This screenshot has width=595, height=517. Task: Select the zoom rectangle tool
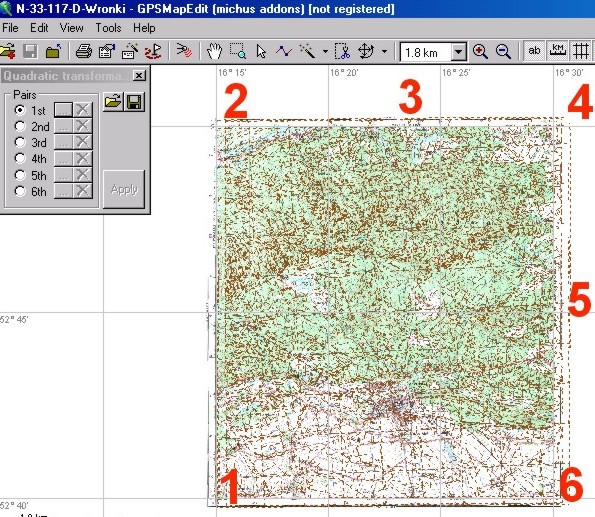click(238, 51)
